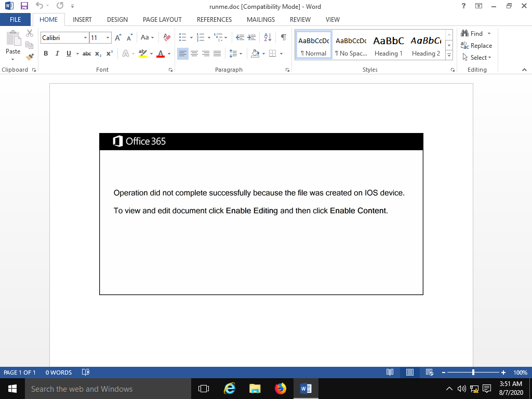Move the zoom slider handle
Viewport: 532px width, 399px height.
coord(473,373)
